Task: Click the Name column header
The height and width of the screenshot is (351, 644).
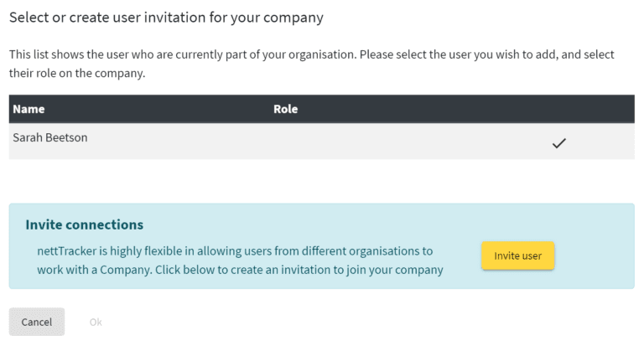Action: click(x=29, y=109)
